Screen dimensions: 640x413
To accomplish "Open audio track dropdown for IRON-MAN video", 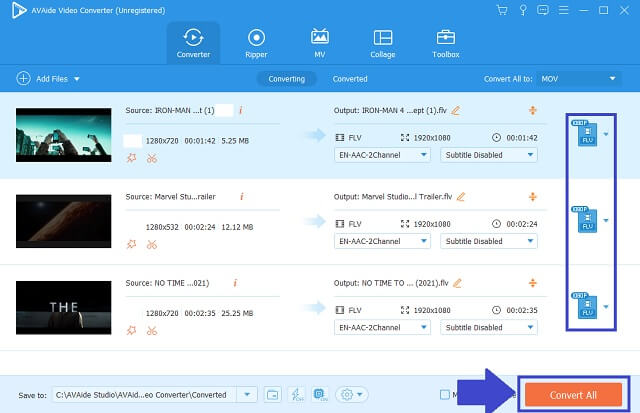I will (x=381, y=155).
